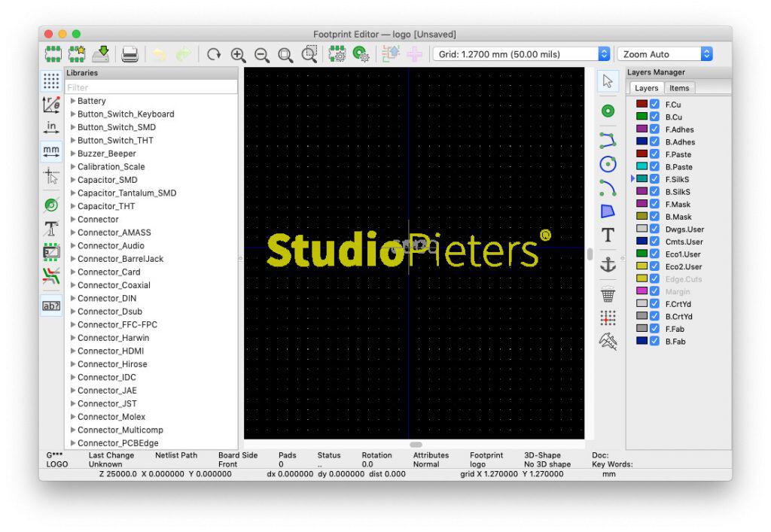Select the Add Circle tool
Screen dimensions: 771x532
click(x=608, y=164)
